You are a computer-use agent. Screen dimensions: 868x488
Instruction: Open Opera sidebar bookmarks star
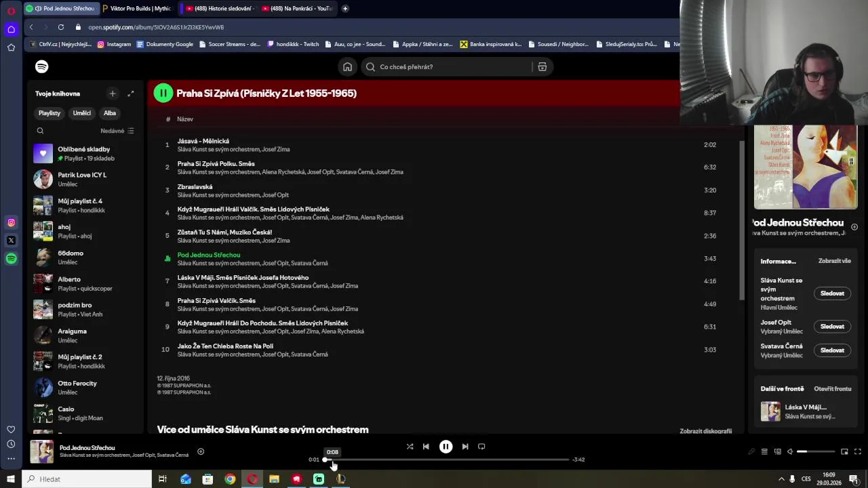tap(11, 47)
